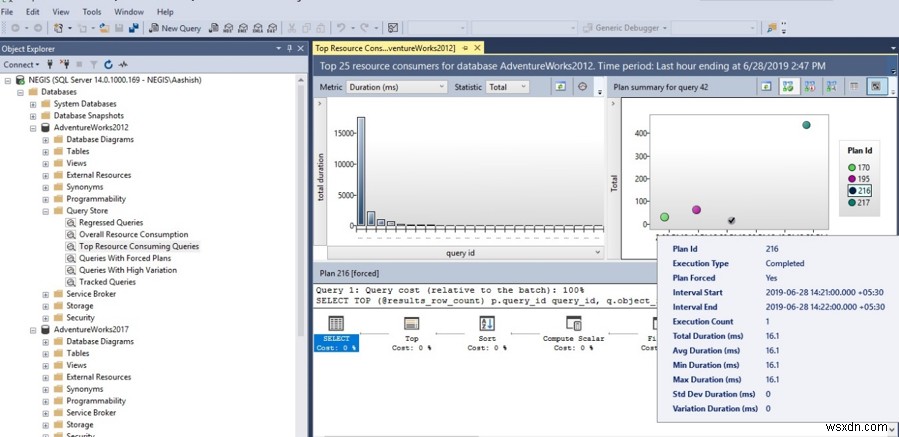The height and width of the screenshot is (437, 899).
Task: Click the Force Plan icon
Action: pyautogui.click(x=788, y=87)
